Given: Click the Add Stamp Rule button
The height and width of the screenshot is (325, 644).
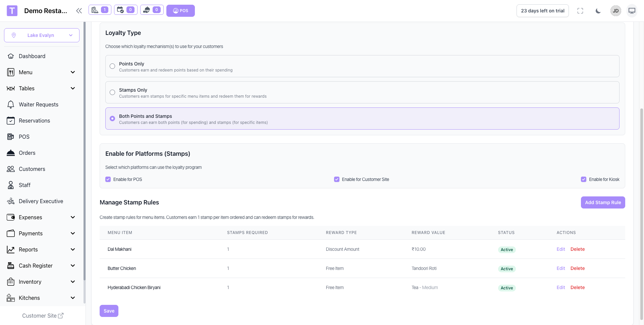Looking at the screenshot, I should tap(603, 202).
